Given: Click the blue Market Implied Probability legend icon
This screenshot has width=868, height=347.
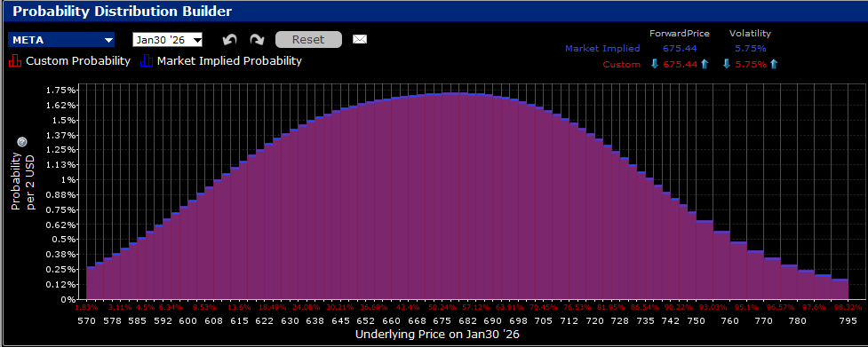Looking at the screenshot, I should click(147, 60).
